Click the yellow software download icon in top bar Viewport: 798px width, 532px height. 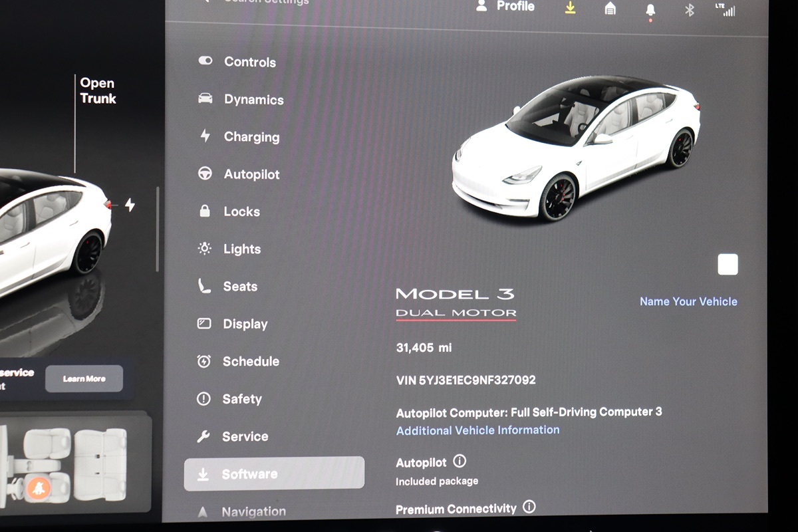pyautogui.click(x=570, y=8)
